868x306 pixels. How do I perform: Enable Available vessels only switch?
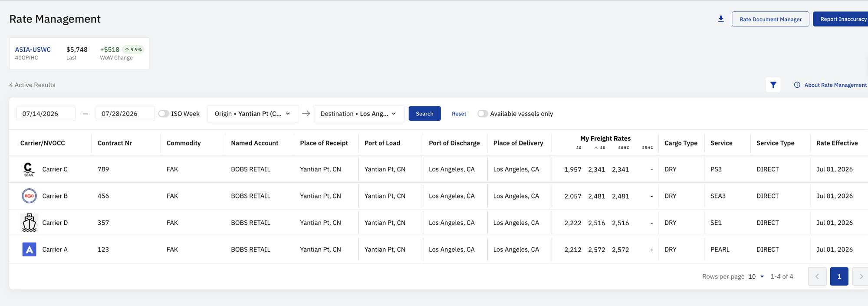point(483,114)
